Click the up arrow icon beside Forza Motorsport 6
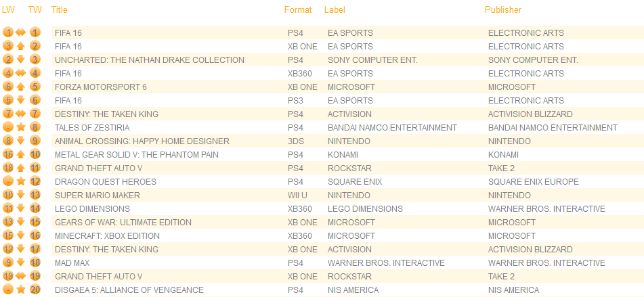The image size is (644, 297). (20, 87)
